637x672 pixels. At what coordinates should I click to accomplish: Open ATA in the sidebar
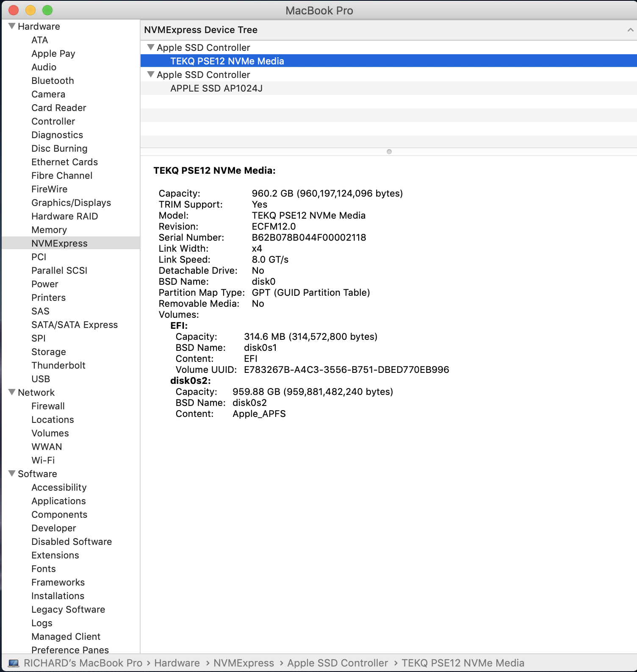(x=40, y=40)
